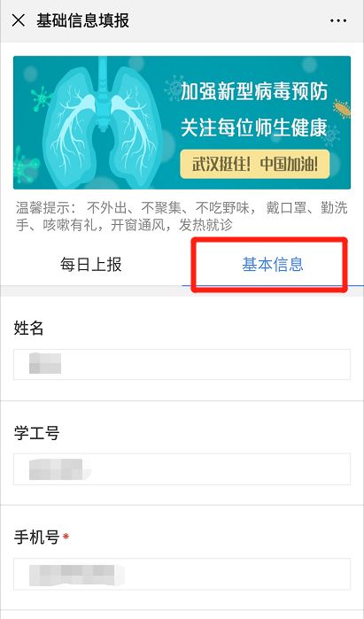Close the page with the X icon
Screen dimensions: 364x619
pyautogui.click(x=19, y=20)
